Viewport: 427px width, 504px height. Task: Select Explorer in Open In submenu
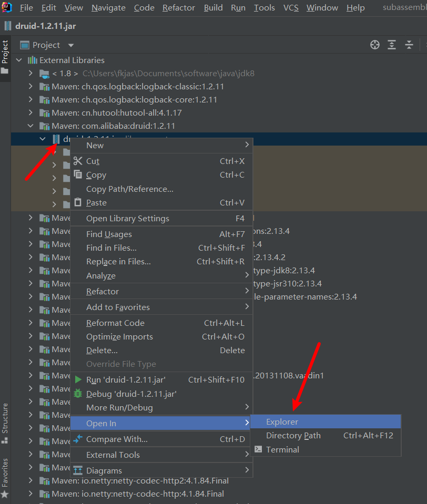(x=326, y=421)
